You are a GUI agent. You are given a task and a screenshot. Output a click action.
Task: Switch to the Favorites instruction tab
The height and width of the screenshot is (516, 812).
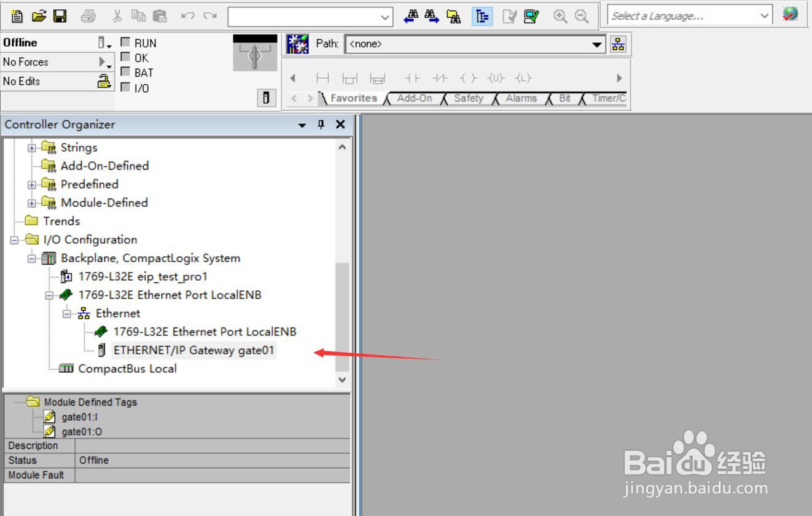[353, 98]
